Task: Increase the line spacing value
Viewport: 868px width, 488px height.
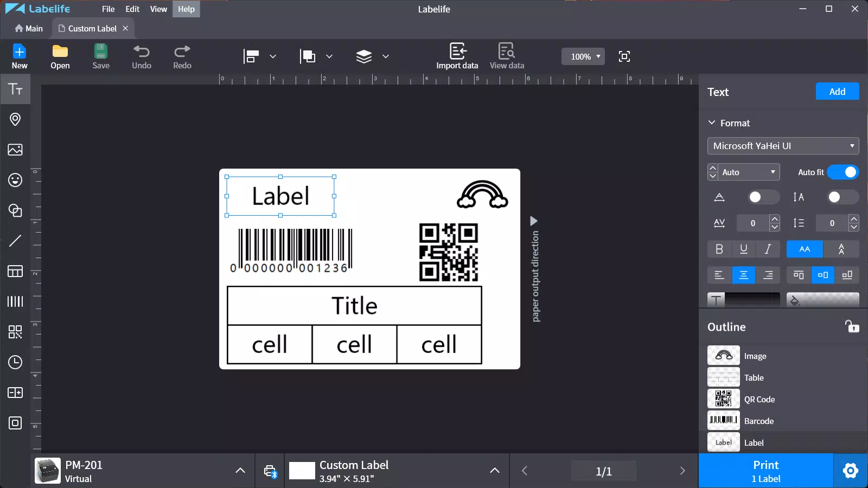Action: click(854, 219)
